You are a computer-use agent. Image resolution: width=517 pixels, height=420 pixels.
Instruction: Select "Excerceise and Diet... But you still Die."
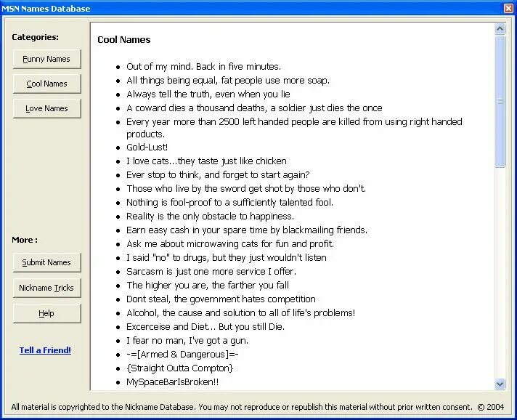pos(205,327)
